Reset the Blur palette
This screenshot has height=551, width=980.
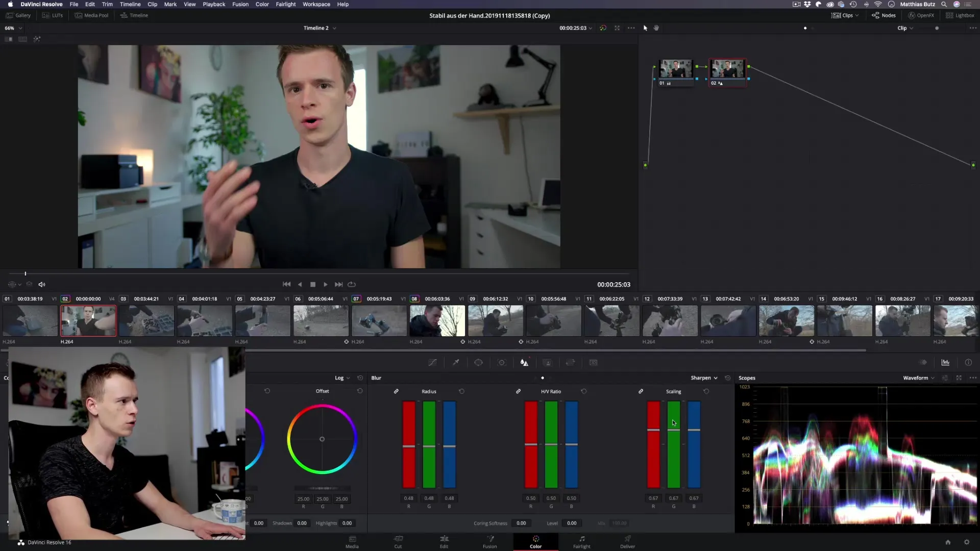(x=727, y=378)
